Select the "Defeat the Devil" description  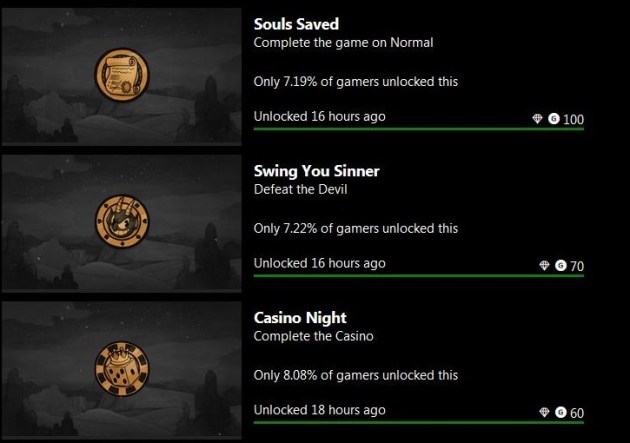click(x=302, y=189)
